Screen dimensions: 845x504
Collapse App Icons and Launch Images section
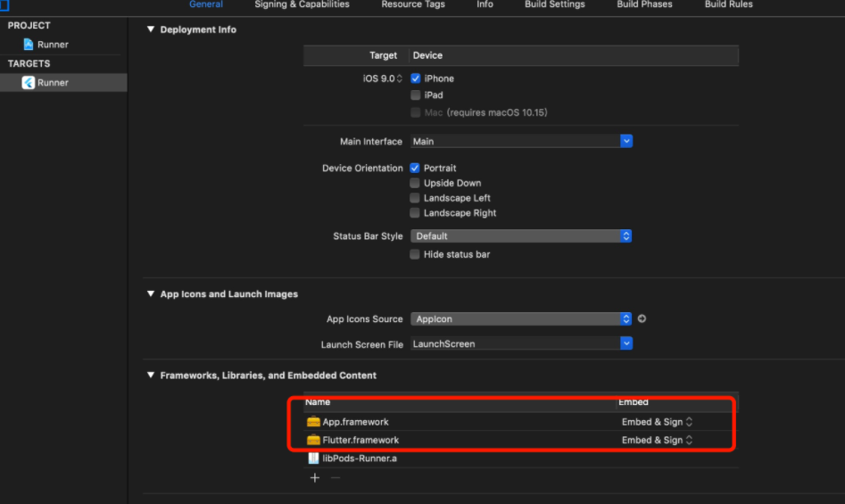coord(151,294)
